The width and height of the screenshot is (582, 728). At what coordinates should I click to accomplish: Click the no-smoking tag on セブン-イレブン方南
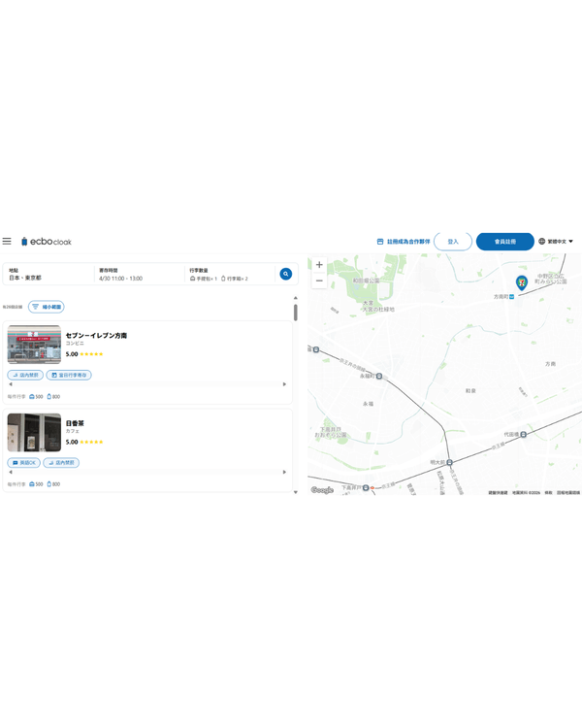[25, 375]
